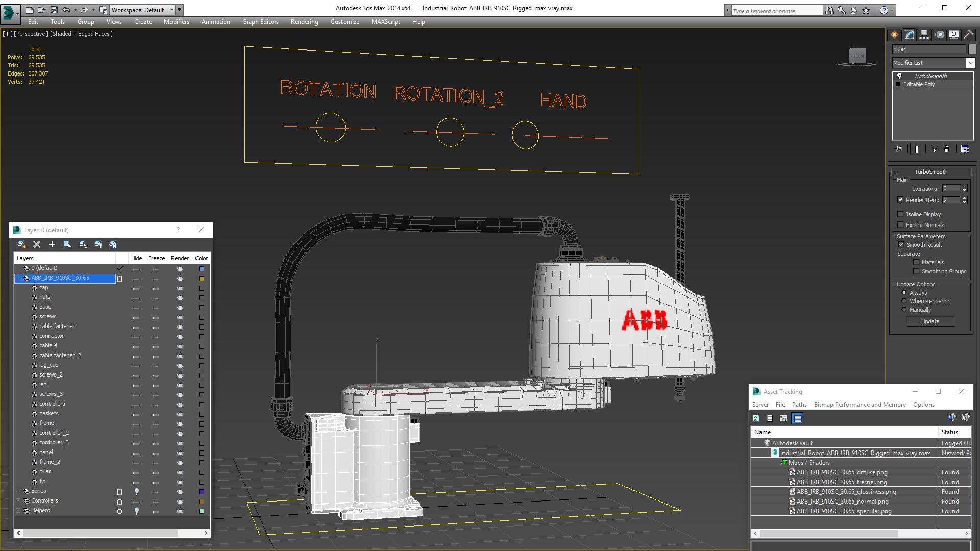The width and height of the screenshot is (980, 551).
Task: Select the When Rendering update option
Action: click(x=904, y=301)
